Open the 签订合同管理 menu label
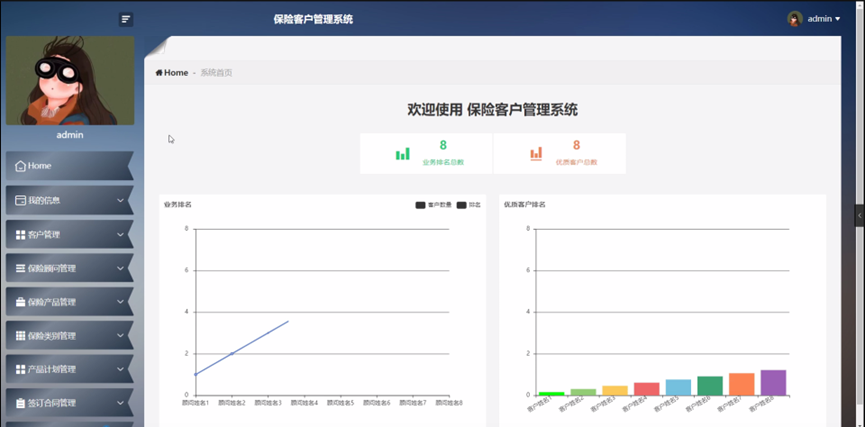Image resolution: width=865 pixels, height=427 pixels. (52, 403)
